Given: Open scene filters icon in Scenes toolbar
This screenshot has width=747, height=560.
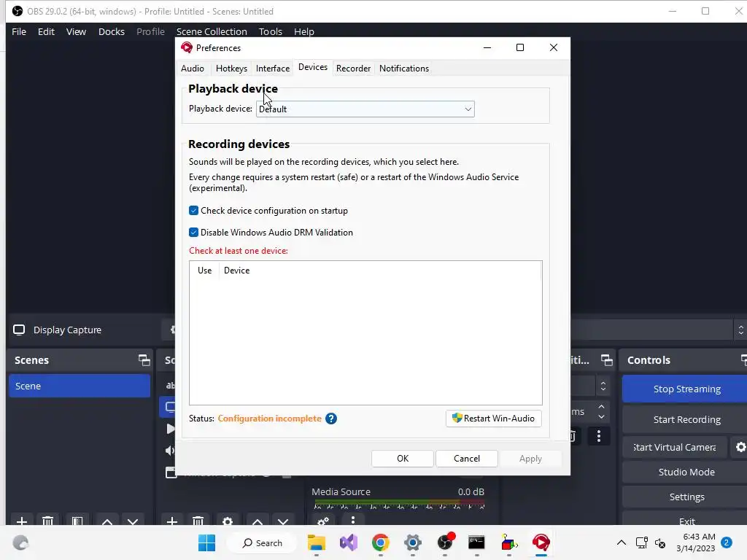Looking at the screenshot, I should click(77, 521).
